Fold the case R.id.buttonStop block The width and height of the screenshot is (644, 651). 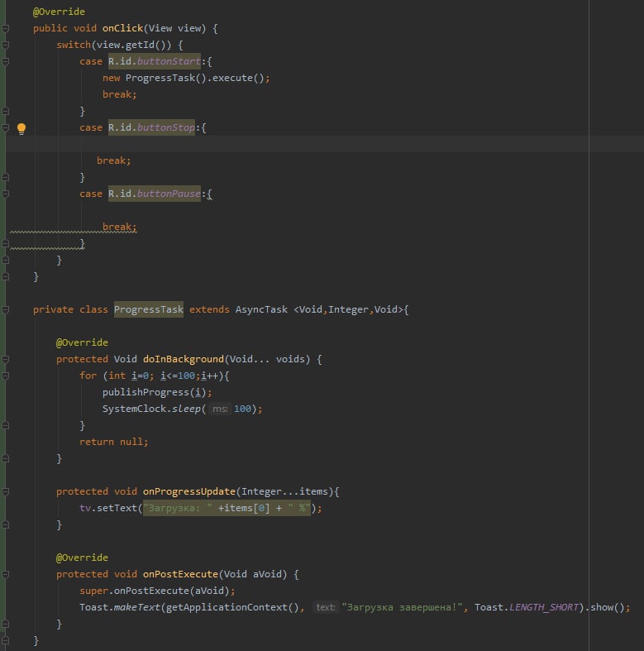(x=6, y=127)
